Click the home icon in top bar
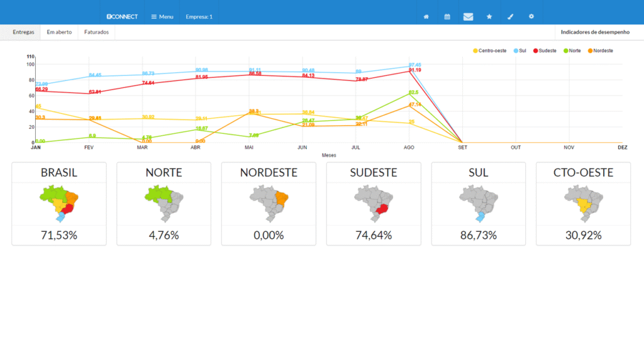This screenshot has width=644, height=362. tap(426, 16)
